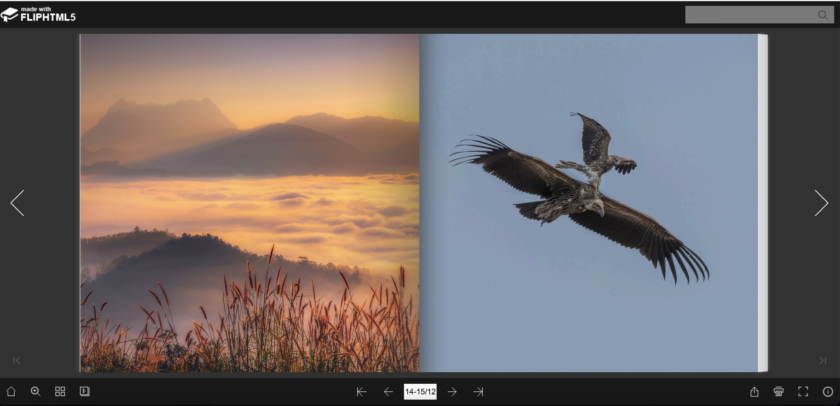Screen dimensions: 840x406
Task: Flip forward using large right chevron
Action: click(821, 203)
